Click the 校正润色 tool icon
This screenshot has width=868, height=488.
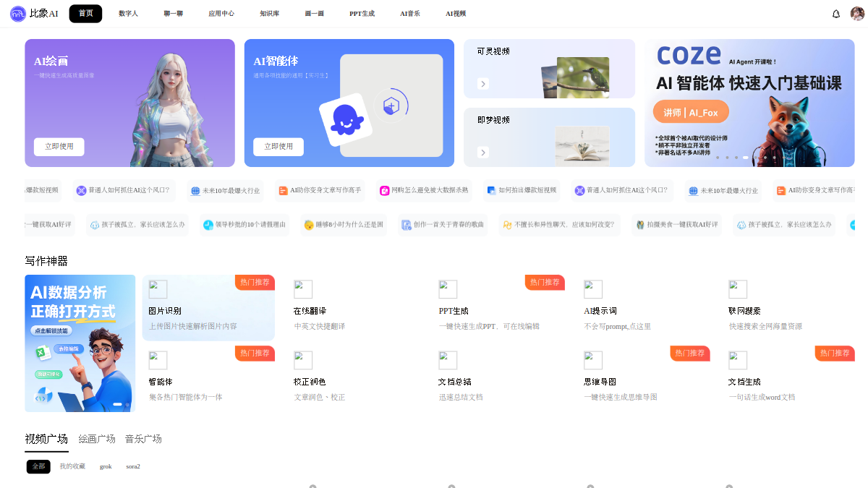click(303, 360)
